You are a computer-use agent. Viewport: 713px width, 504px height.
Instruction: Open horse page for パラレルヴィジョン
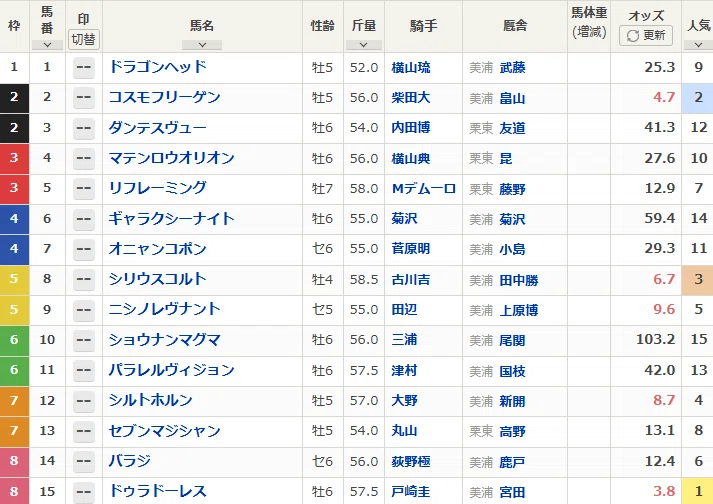click(x=171, y=370)
